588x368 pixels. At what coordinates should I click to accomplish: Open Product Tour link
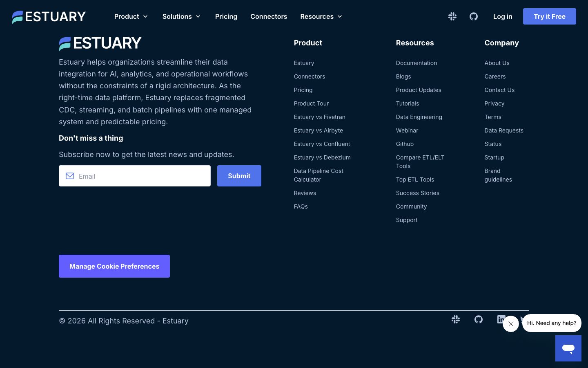312,103
